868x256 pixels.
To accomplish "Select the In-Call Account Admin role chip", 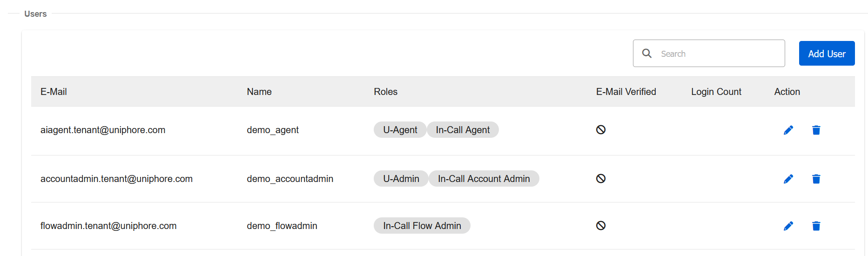I will tap(484, 179).
